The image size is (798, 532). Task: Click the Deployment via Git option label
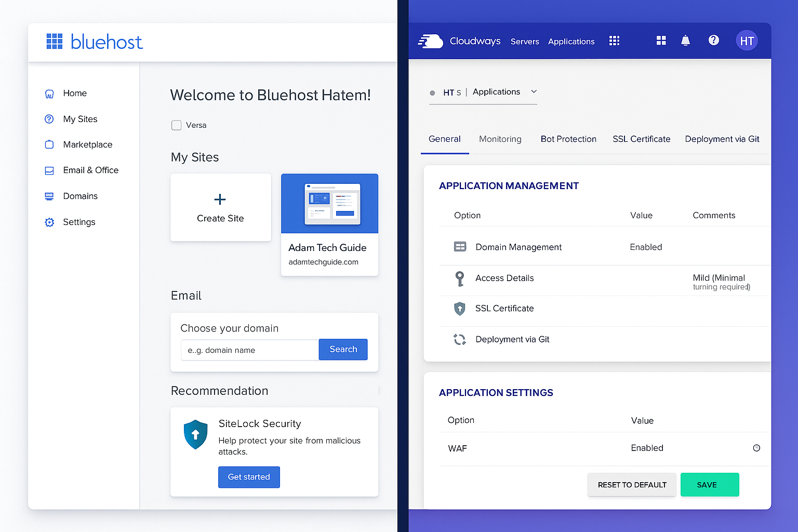[x=512, y=340]
